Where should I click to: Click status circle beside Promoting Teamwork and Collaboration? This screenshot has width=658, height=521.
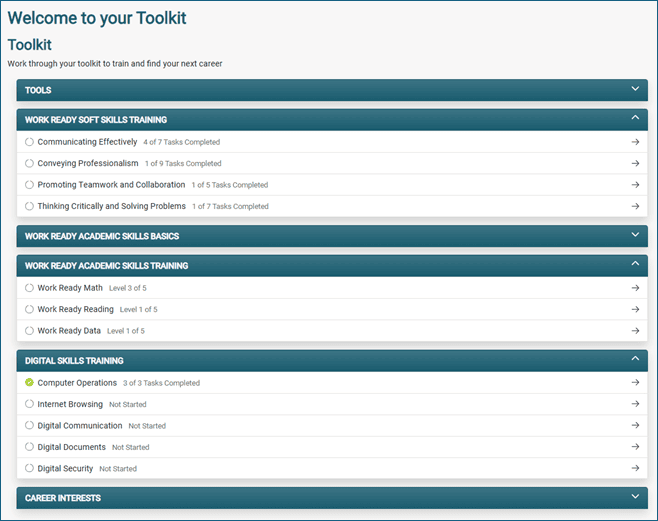tap(29, 185)
